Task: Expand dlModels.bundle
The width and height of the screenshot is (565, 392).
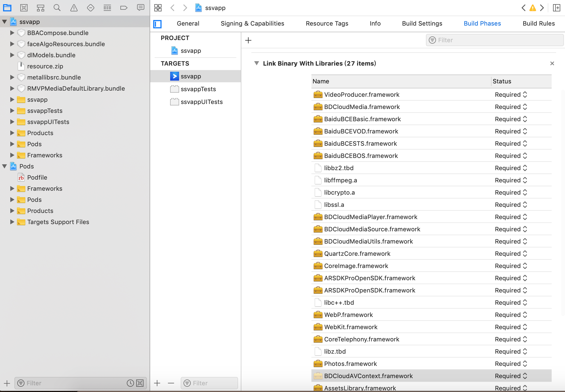Action: point(12,55)
